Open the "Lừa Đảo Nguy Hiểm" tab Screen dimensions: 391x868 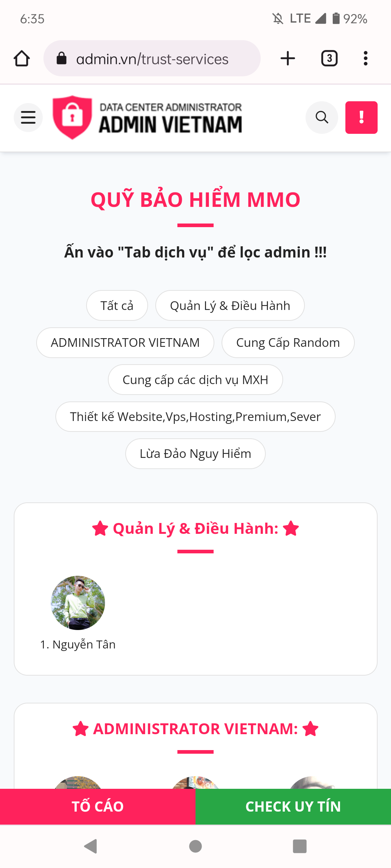[x=195, y=454]
